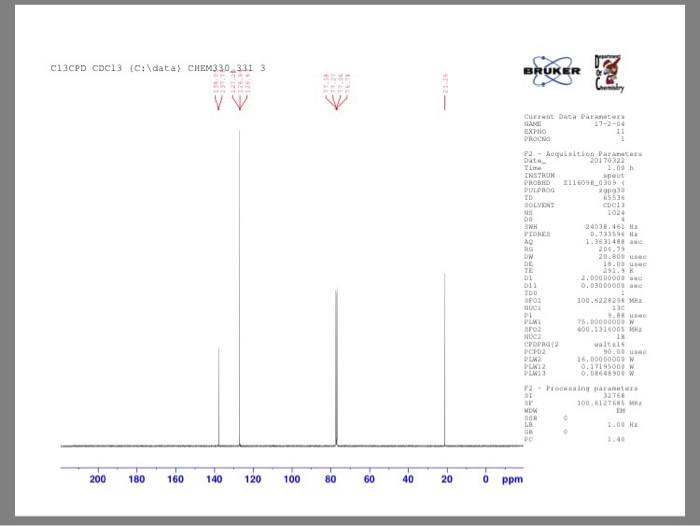Click the PLW13 value '0.08648900'
Image resolution: width=700 pixels, height=526 pixels.
point(603,373)
